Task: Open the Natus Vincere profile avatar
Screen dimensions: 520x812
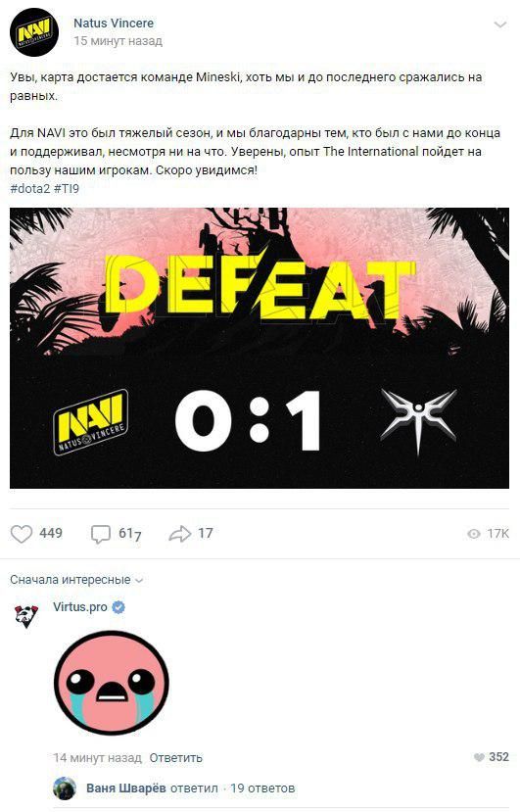Action: click(x=33, y=32)
